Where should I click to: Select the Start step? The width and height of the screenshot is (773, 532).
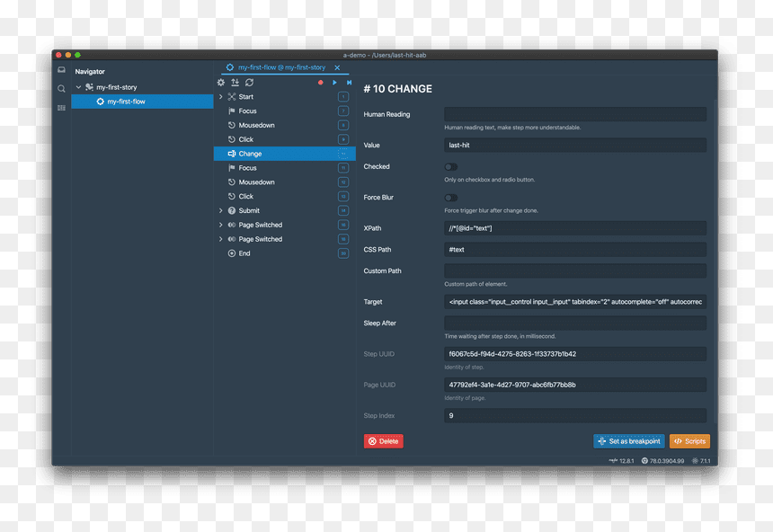point(285,97)
